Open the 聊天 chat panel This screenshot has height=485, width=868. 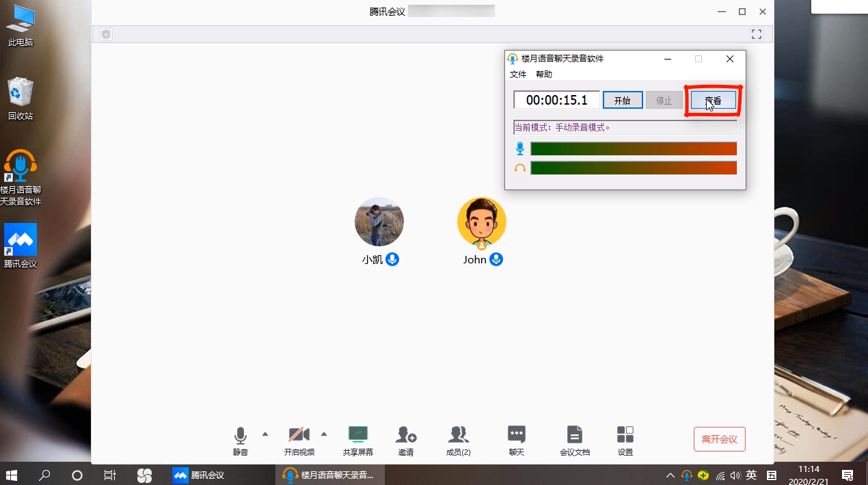pyautogui.click(x=517, y=441)
